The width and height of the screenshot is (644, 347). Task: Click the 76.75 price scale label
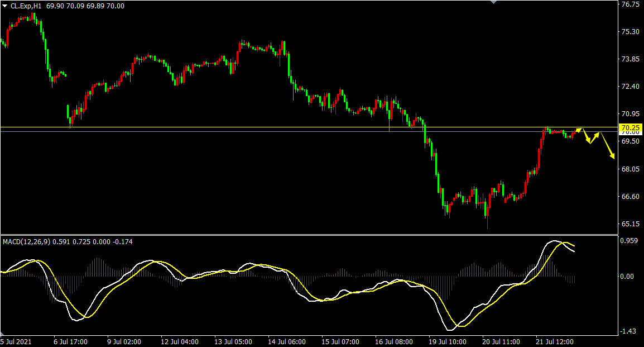[629, 4]
